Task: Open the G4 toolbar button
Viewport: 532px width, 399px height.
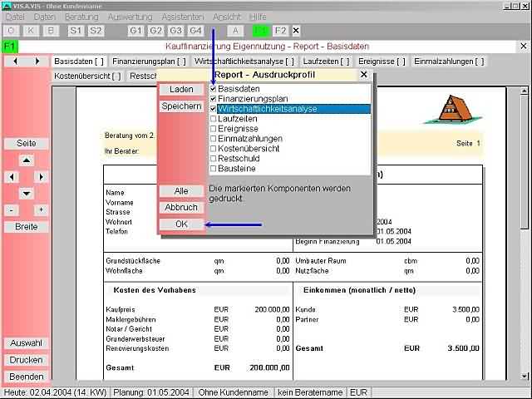Action: (196, 31)
